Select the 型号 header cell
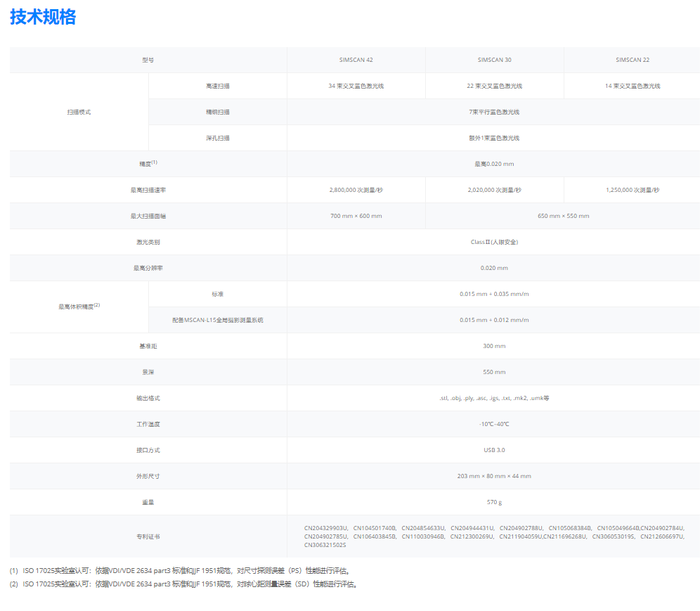 [148, 60]
